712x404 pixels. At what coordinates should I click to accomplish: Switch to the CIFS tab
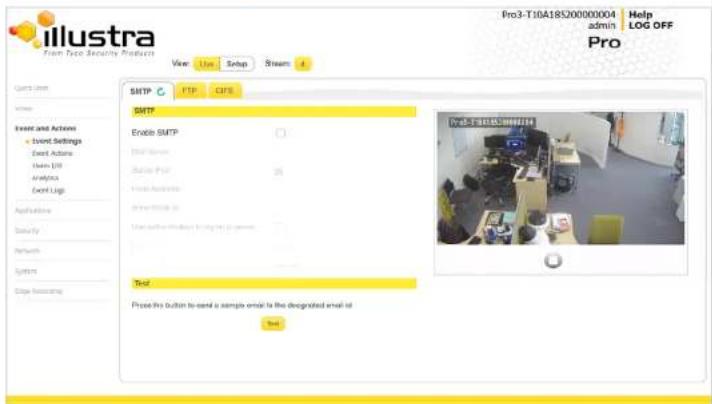[x=224, y=91]
